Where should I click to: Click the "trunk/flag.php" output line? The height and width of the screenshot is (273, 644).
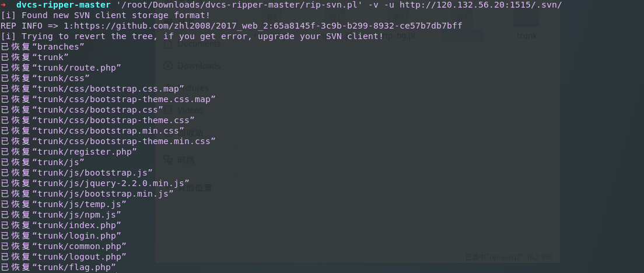(x=73, y=268)
